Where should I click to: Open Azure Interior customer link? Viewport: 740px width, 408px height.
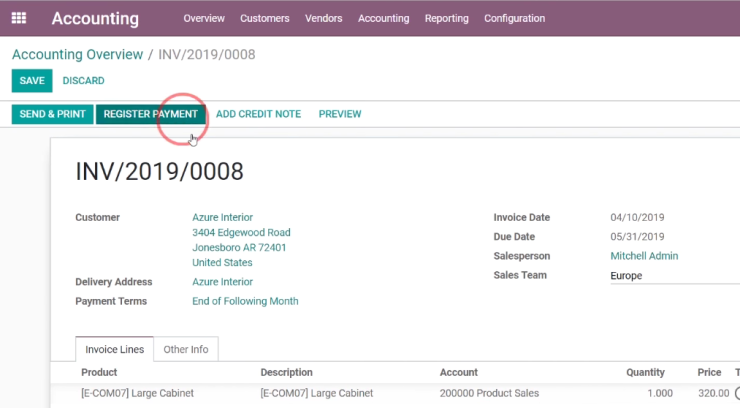tap(222, 217)
